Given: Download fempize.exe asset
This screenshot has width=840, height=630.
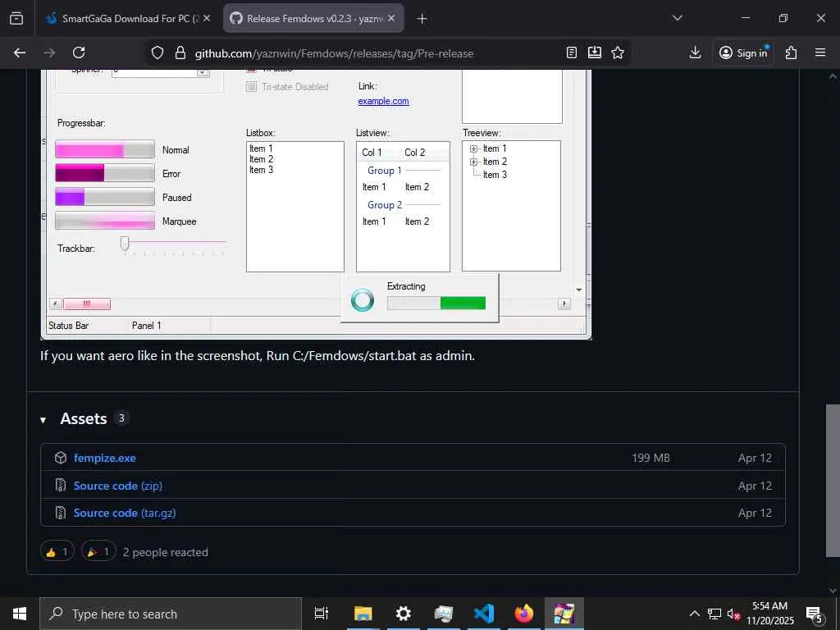Looking at the screenshot, I should point(104,458).
